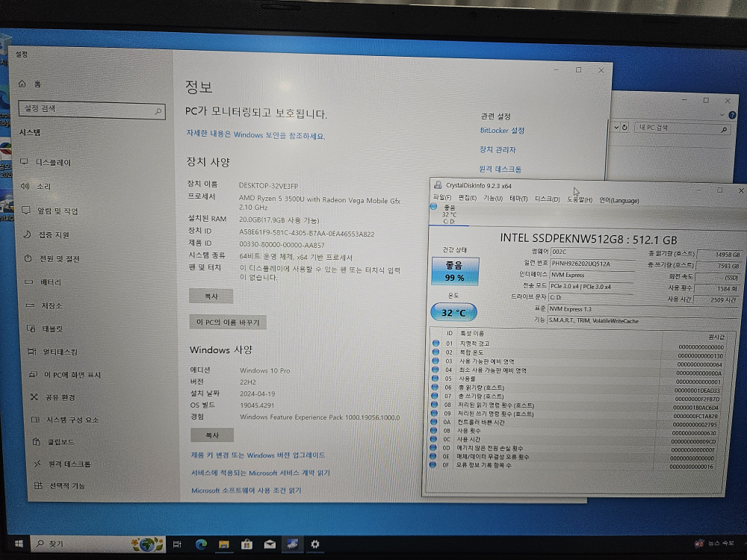Open 도움말(H) menu in CrystalDiskInfo

(580, 200)
